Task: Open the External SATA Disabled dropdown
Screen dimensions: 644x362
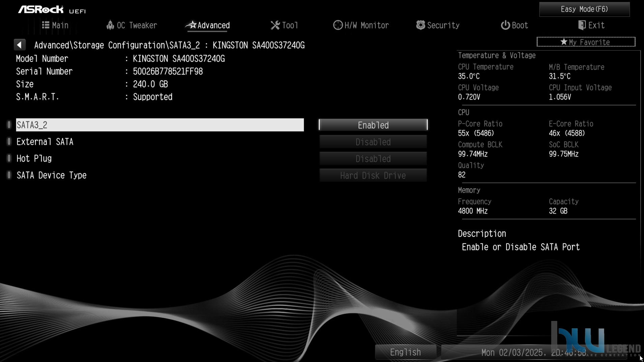Action: (373, 142)
